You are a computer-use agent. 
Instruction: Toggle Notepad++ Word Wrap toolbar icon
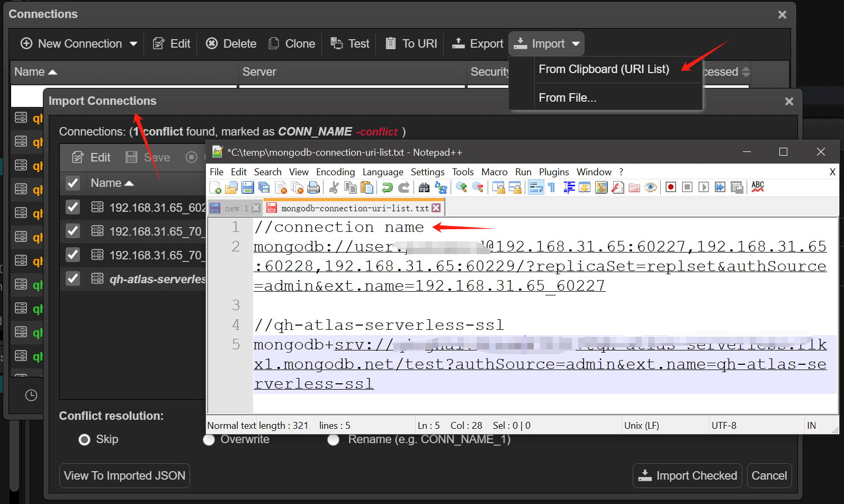(536, 187)
